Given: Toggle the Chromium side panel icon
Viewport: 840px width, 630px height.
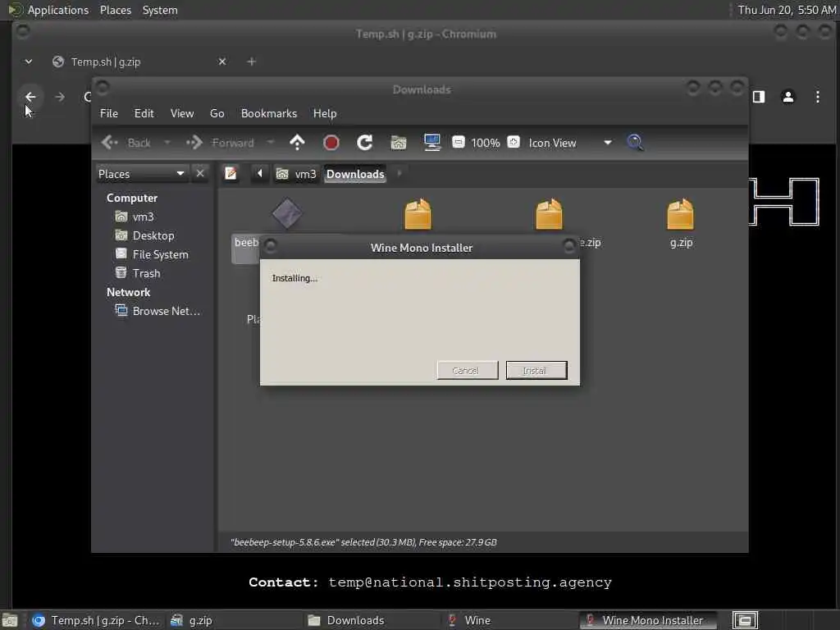Looking at the screenshot, I should click(x=759, y=97).
